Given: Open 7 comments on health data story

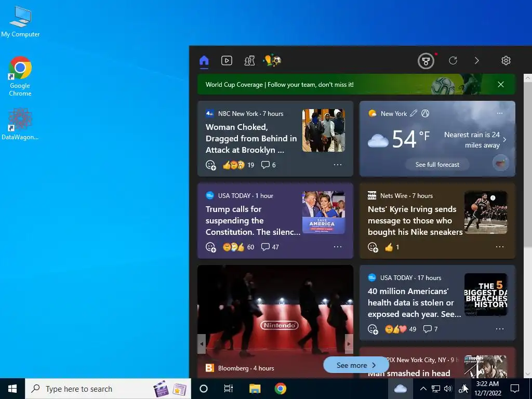Looking at the screenshot, I should click(x=431, y=329).
